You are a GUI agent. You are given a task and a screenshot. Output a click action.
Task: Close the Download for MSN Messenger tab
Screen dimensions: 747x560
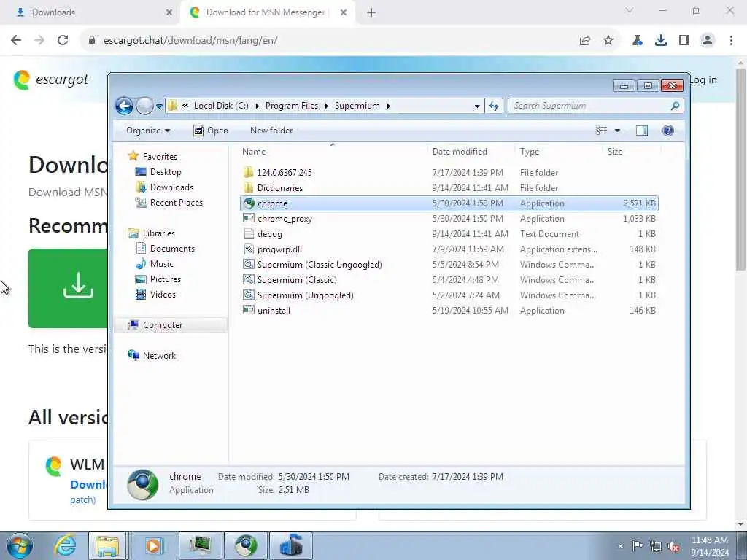coord(344,12)
